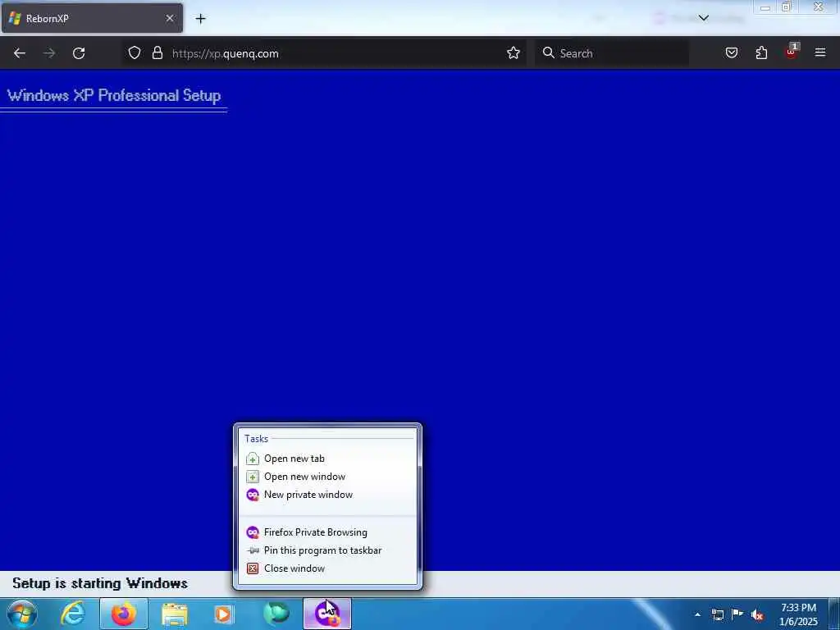Viewport: 840px width, 630px height.
Task: Open Windows Media Player on taskbar
Action: tap(224, 614)
